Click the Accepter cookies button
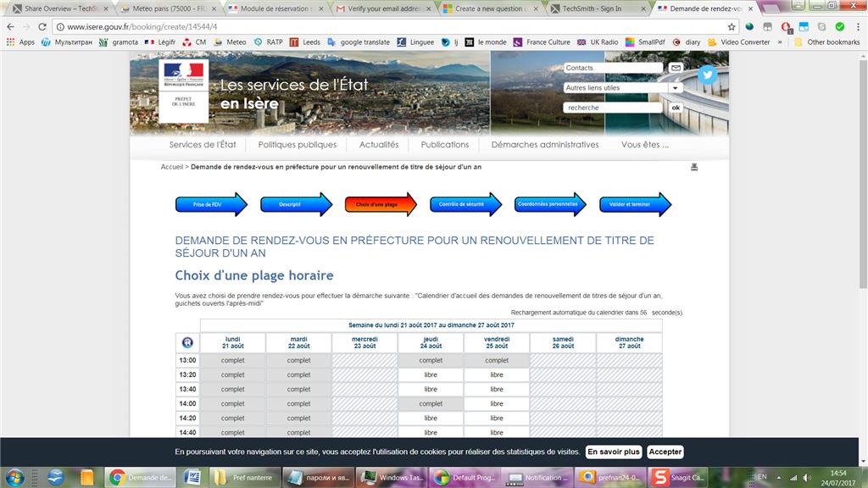Screen dimensions: 868x488 [x=665, y=452]
